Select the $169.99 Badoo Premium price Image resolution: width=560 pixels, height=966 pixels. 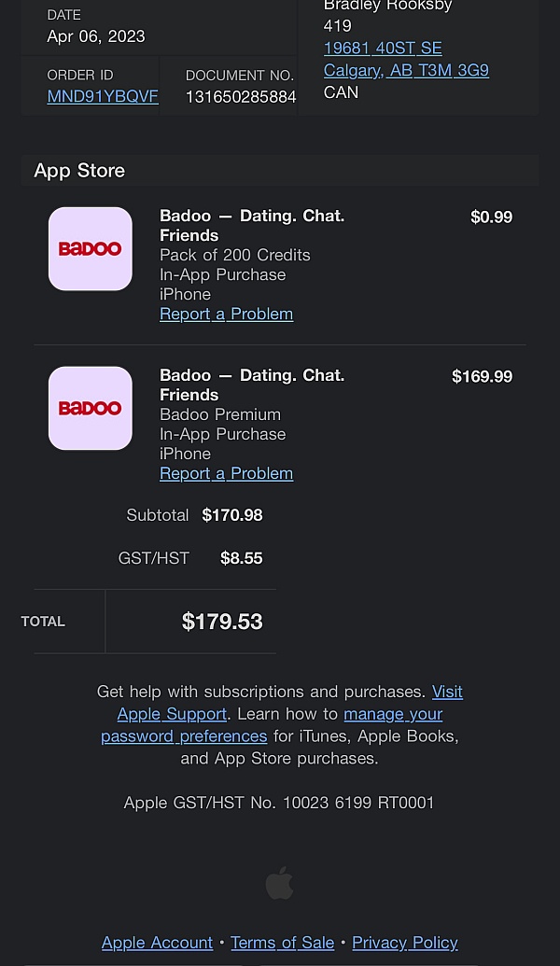pos(482,376)
